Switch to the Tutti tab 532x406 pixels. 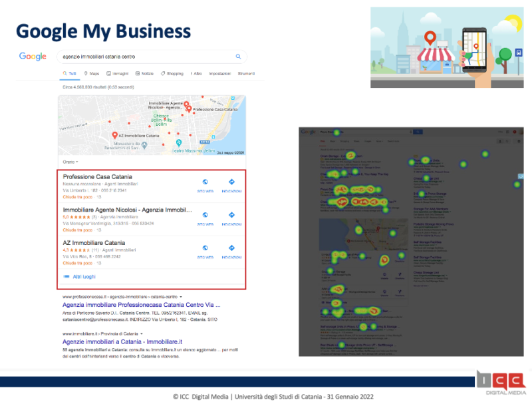point(70,74)
